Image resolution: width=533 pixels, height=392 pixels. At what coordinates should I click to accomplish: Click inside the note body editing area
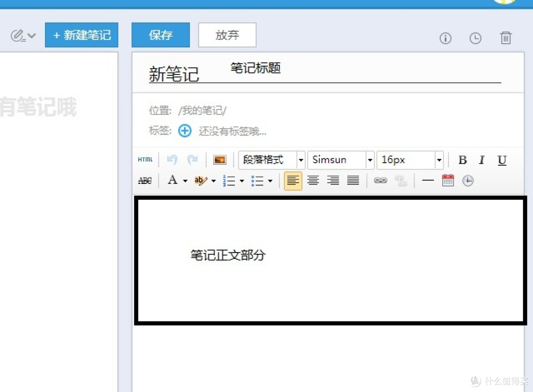330,260
